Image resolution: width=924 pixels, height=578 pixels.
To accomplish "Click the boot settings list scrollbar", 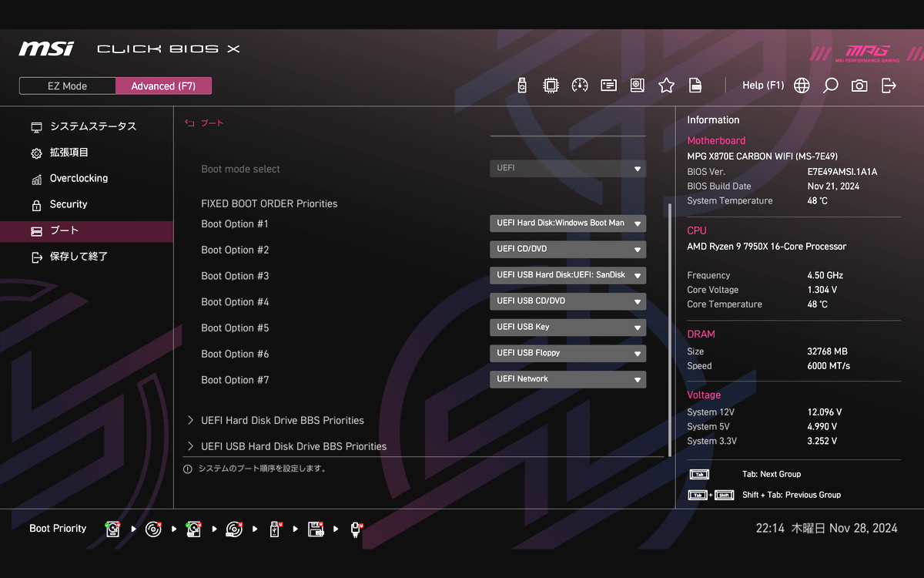I will (670, 330).
